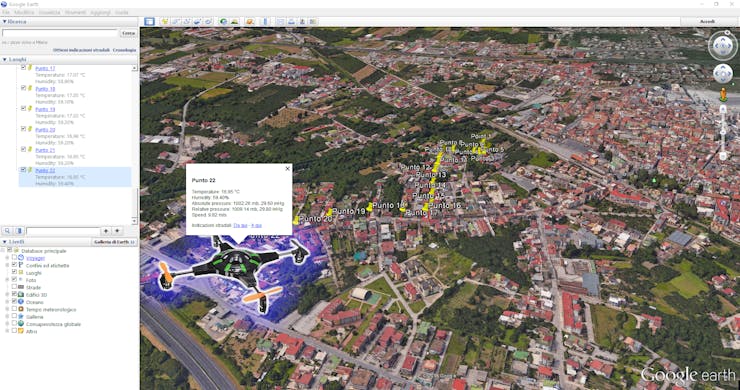The width and height of the screenshot is (740, 390).
Task: Open Ottieni indicazioni stradali link
Action: [x=81, y=50]
